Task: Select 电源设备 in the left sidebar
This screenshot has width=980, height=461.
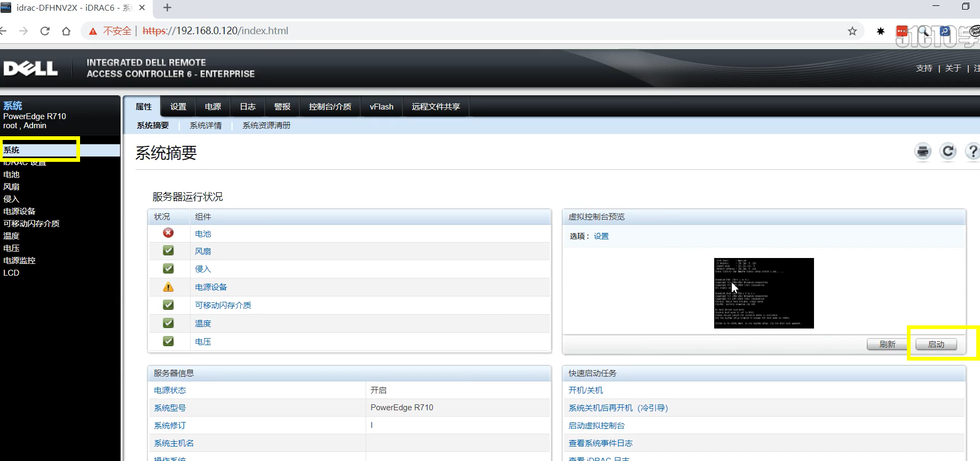Action: coord(19,212)
